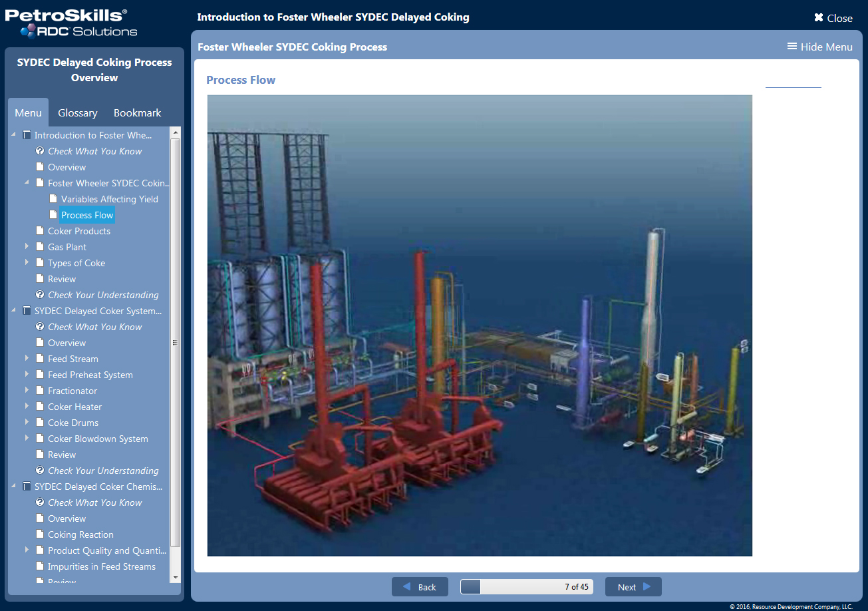Switch to the Glossary tab

pos(77,112)
